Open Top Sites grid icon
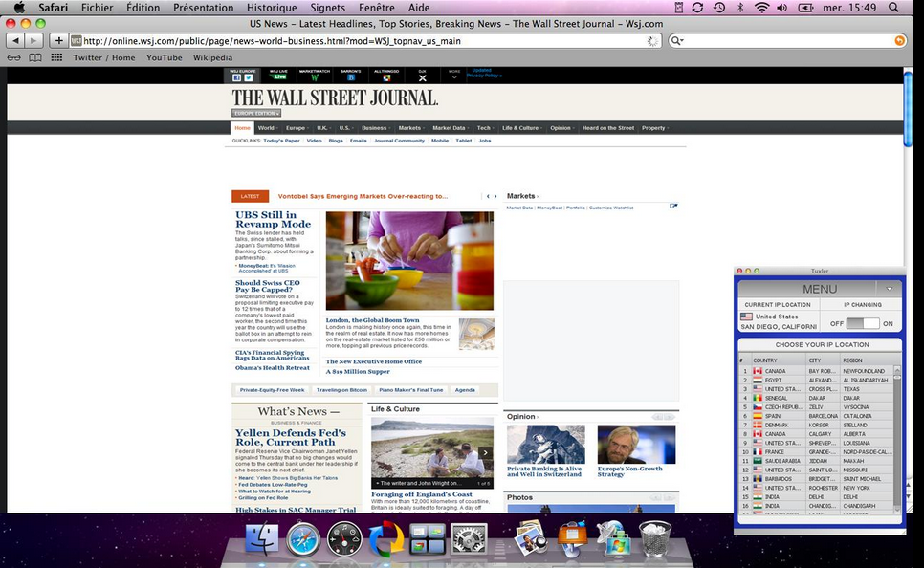This screenshot has width=924, height=568. point(56,57)
